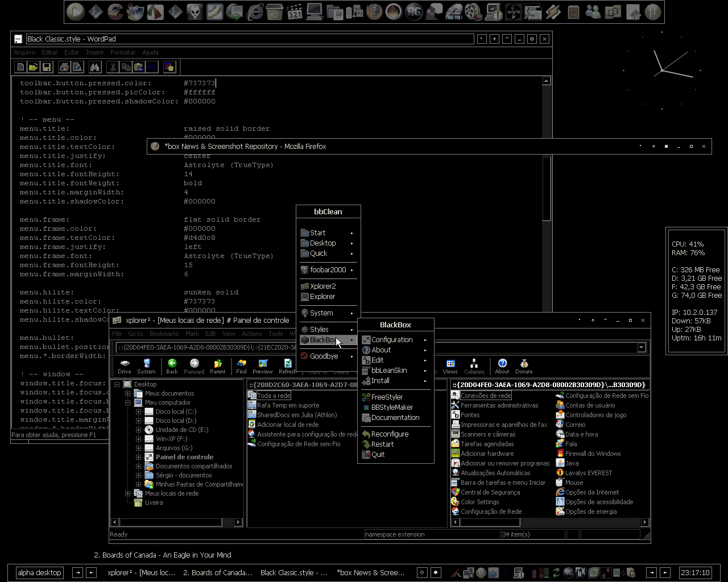Launch Internet Explorer from the top dock

click(255, 12)
